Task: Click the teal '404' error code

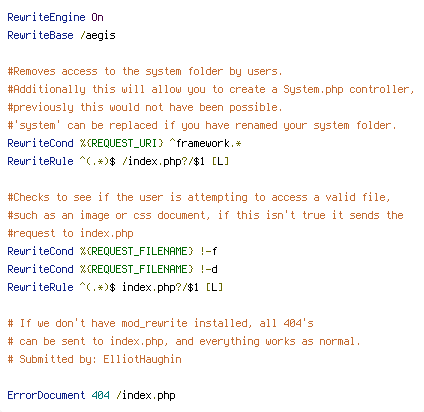Action: 100,395
